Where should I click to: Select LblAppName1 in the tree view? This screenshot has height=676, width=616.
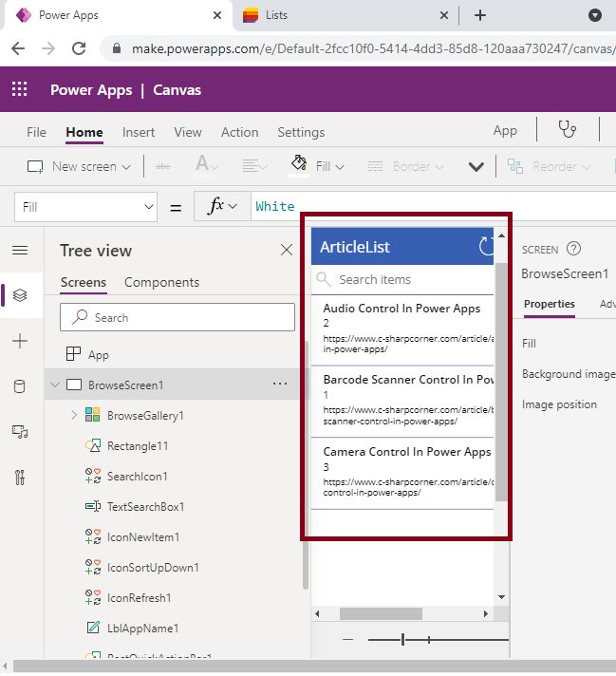[142, 629]
